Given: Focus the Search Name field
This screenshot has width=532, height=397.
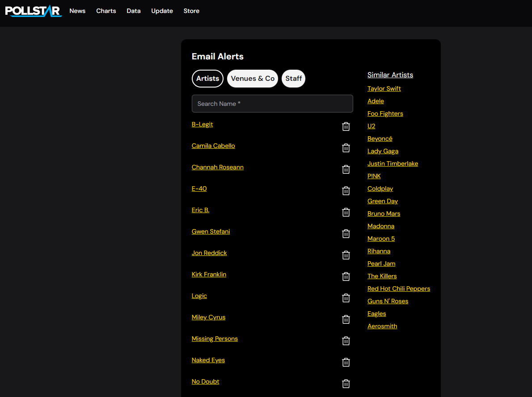Looking at the screenshot, I should click(272, 104).
